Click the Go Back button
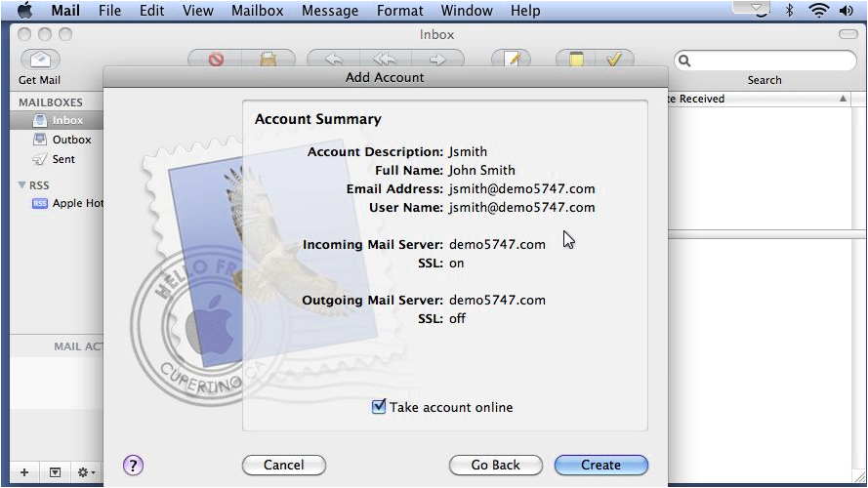 pyautogui.click(x=495, y=465)
